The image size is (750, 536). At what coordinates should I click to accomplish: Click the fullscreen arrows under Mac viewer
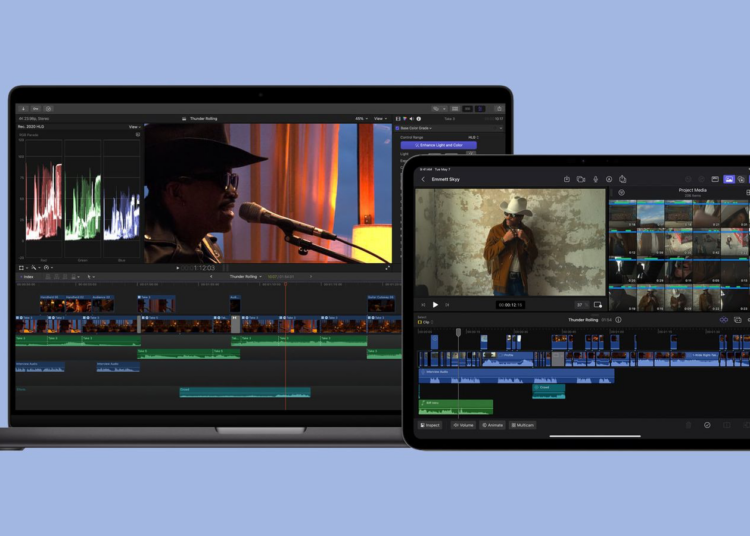coord(387,268)
